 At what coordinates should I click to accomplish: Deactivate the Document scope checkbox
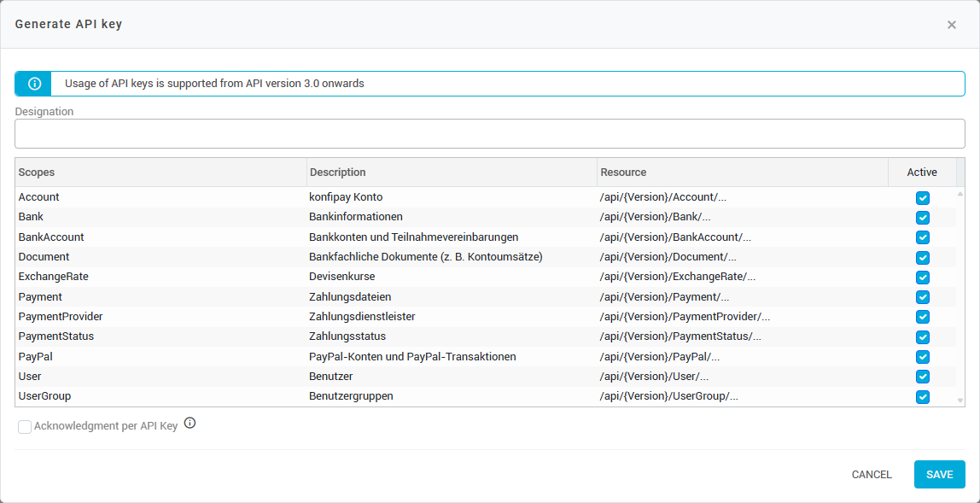click(x=922, y=257)
